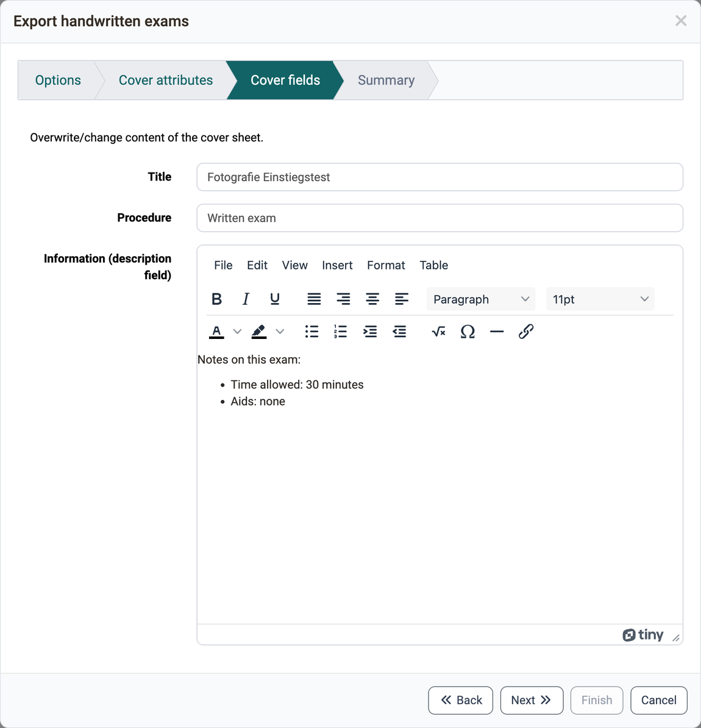Viewport: 701px width, 728px height.
Task: Cancel the export wizard
Action: click(659, 700)
